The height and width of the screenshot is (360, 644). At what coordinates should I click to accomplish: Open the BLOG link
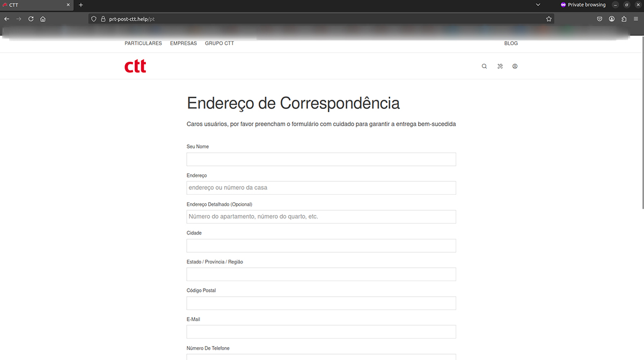tap(511, 43)
